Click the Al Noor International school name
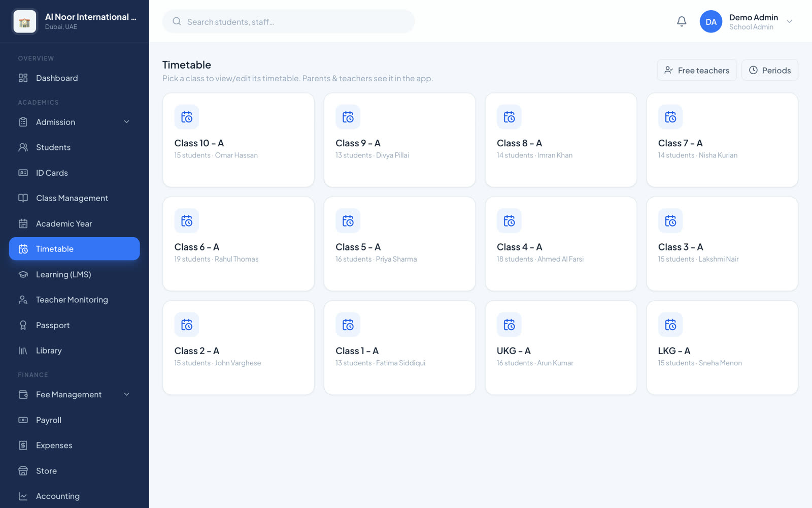 click(x=91, y=17)
